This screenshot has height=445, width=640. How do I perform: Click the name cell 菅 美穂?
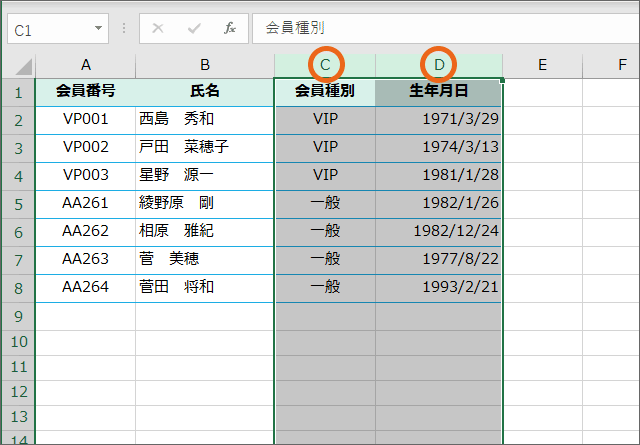point(205,260)
